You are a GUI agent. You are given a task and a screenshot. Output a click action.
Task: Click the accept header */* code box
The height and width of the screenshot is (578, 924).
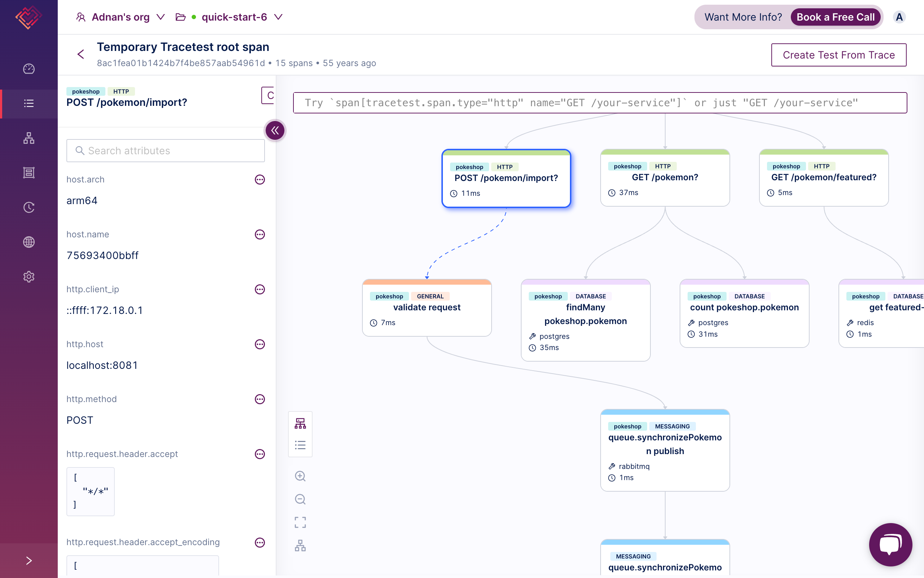pos(91,491)
